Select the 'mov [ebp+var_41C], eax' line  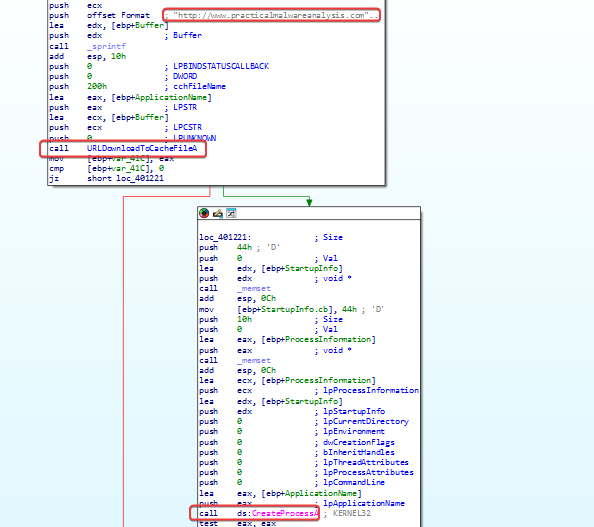coord(111,158)
